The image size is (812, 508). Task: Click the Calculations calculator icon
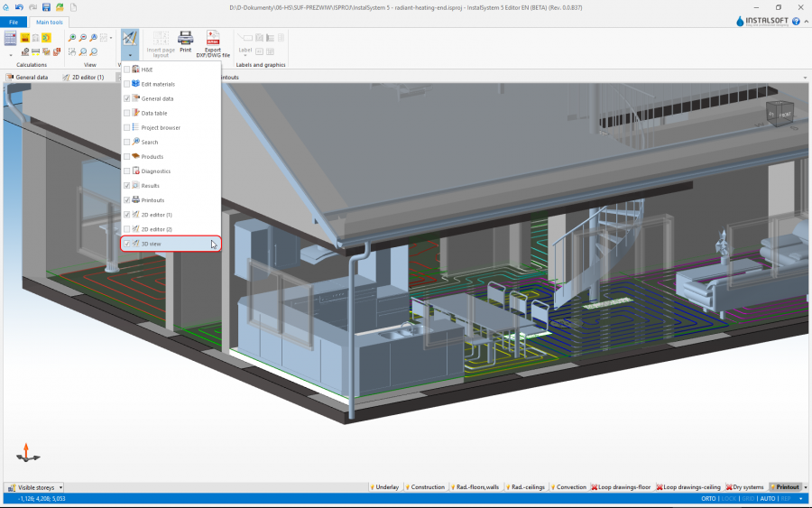click(11, 38)
